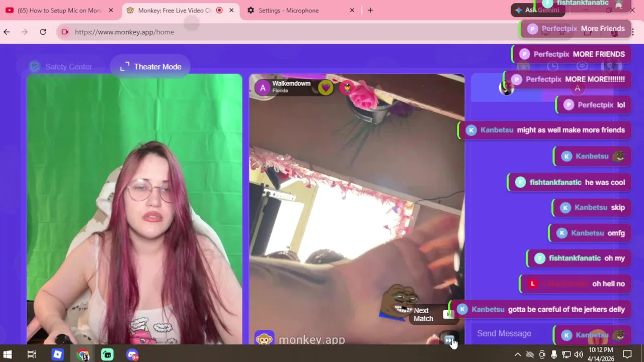
Task: Open the volume control in system tray
Action: coord(578,354)
